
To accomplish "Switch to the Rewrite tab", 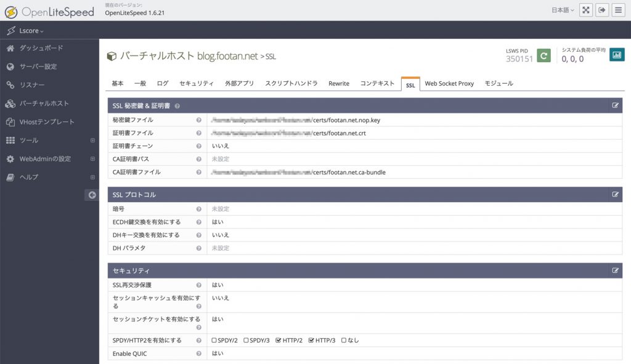I will click(338, 83).
